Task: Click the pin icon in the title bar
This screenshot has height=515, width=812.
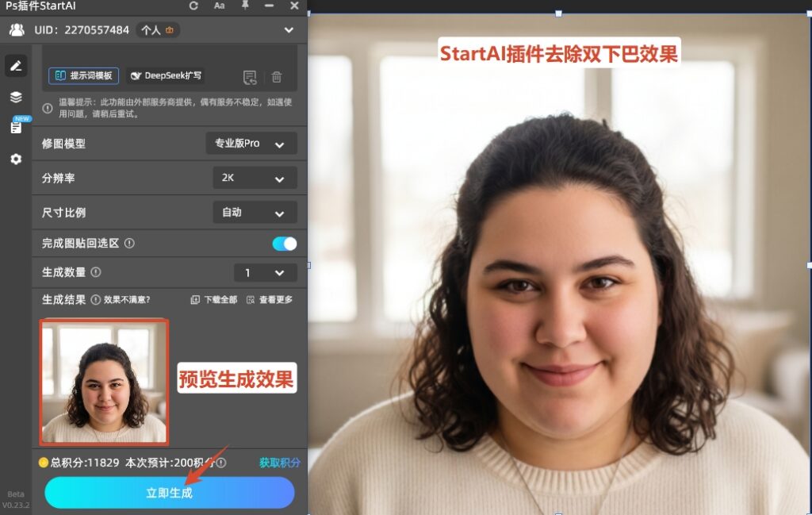Action: (x=246, y=6)
